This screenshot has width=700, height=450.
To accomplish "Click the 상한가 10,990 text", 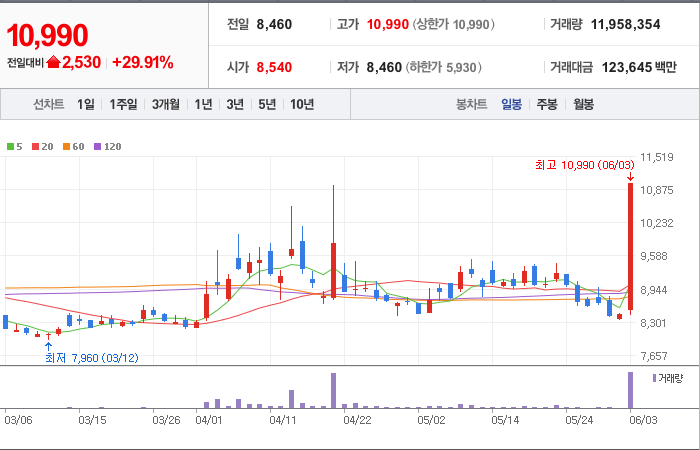I will 454,24.
